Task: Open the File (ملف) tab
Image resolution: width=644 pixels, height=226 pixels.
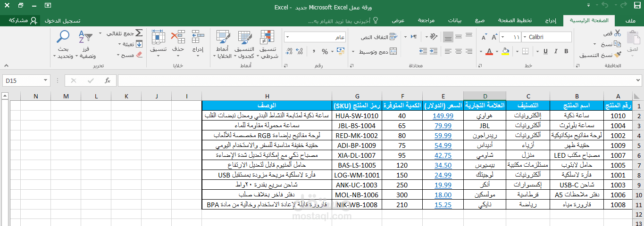Action: (x=630, y=21)
